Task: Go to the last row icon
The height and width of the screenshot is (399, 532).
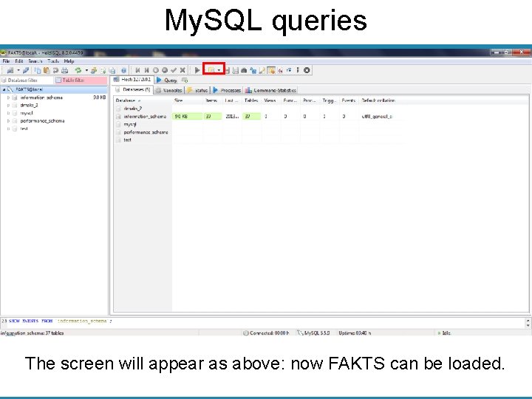Action: (146, 70)
